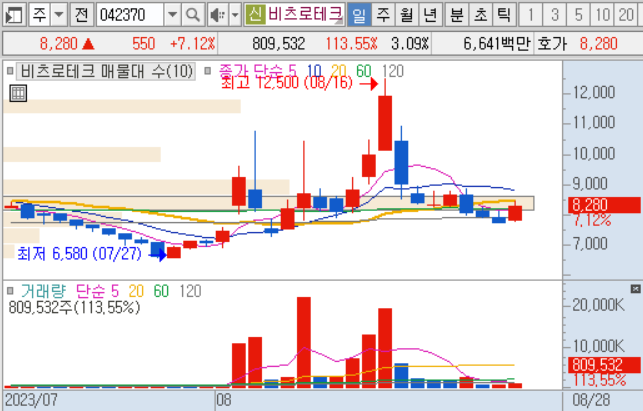643x411 pixels.
Task: Click the 12,000 price axis label
Action: [x=594, y=93]
